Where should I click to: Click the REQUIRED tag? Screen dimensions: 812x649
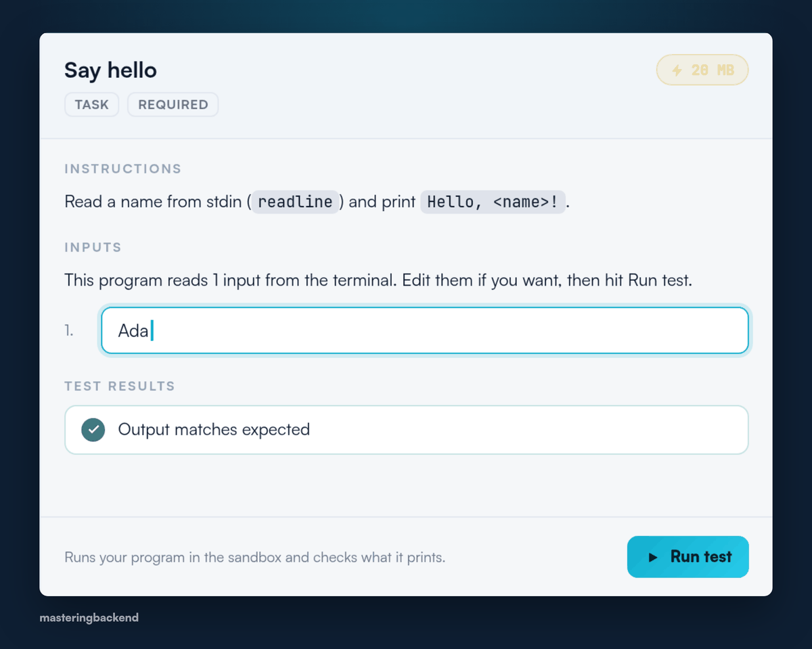[173, 105]
